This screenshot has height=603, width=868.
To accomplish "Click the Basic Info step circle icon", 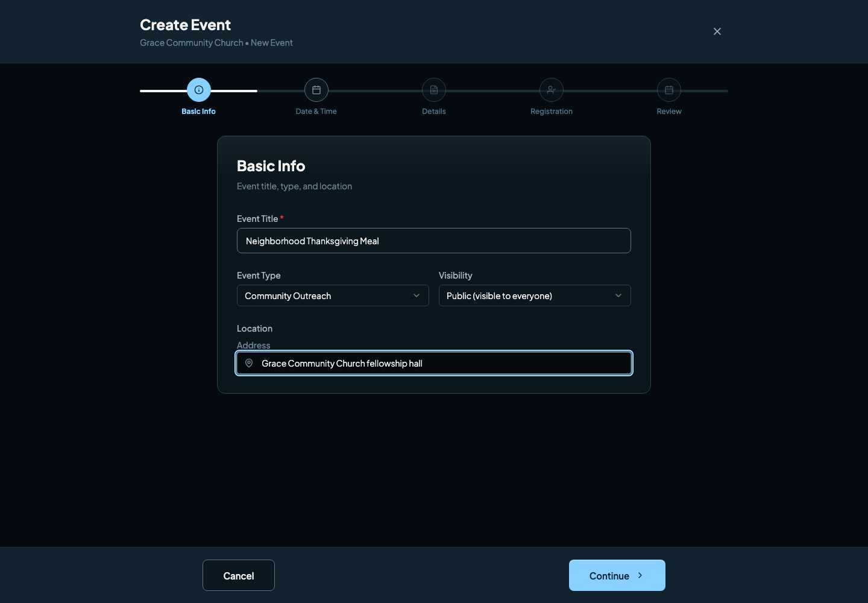I will coord(199,90).
